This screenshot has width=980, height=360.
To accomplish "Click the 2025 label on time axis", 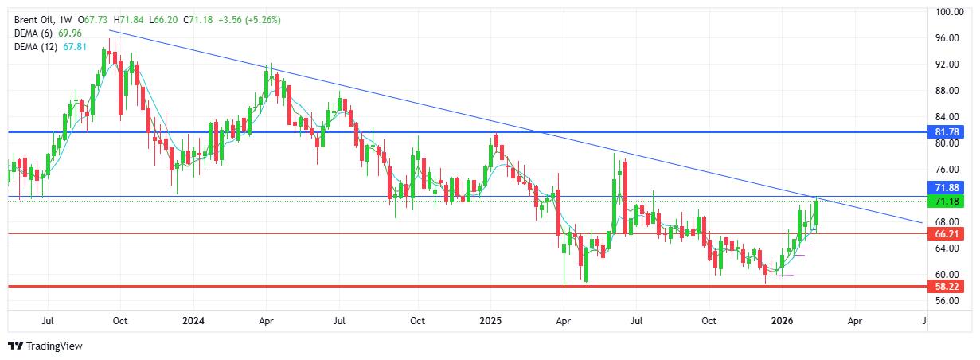I will point(490,322).
